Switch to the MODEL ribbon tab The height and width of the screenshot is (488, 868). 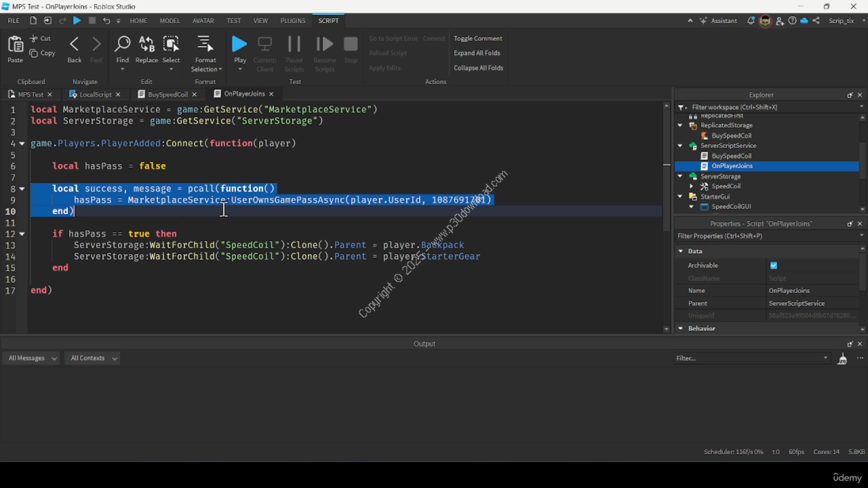170,21
